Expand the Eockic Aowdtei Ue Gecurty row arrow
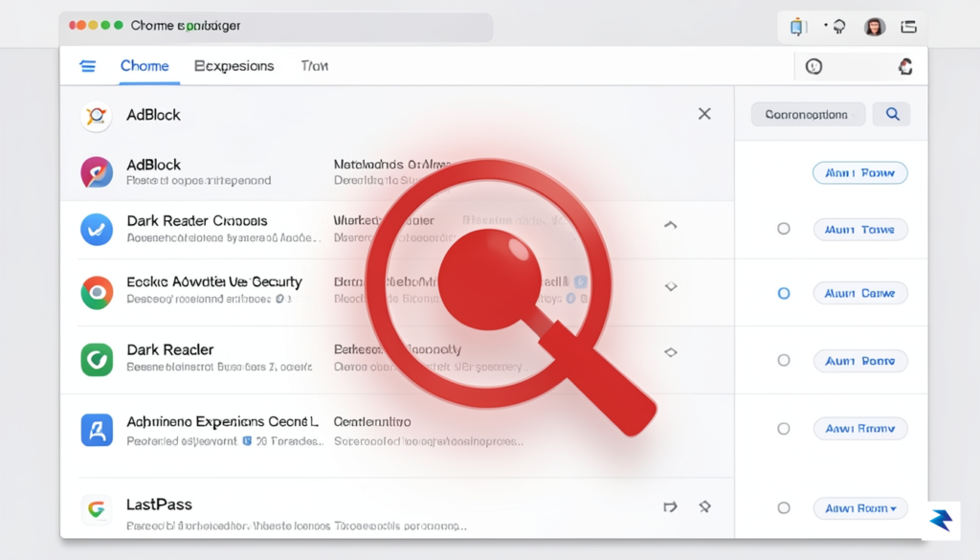 point(671,287)
